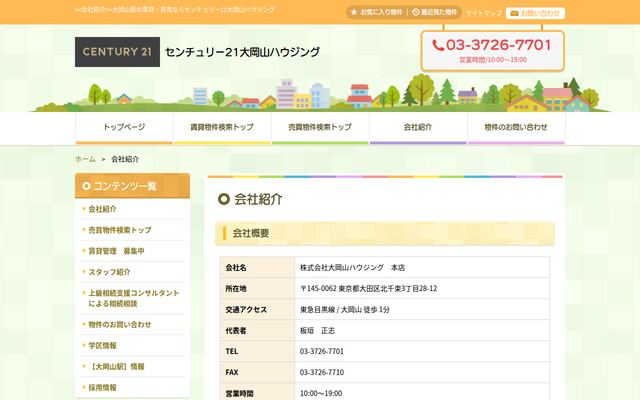640x400 pixels.
Task: Click the ホーム breadcrumb link
Action: tap(85, 159)
